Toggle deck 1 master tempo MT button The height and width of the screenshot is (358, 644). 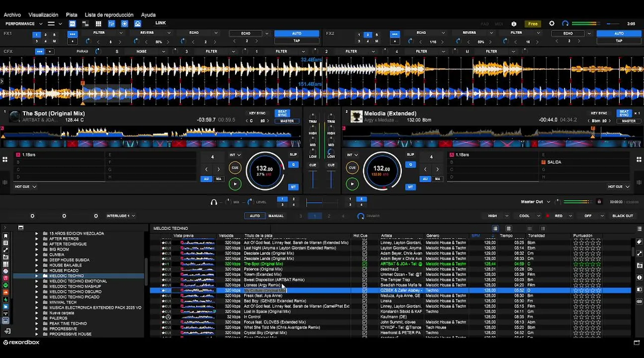(x=293, y=187)
